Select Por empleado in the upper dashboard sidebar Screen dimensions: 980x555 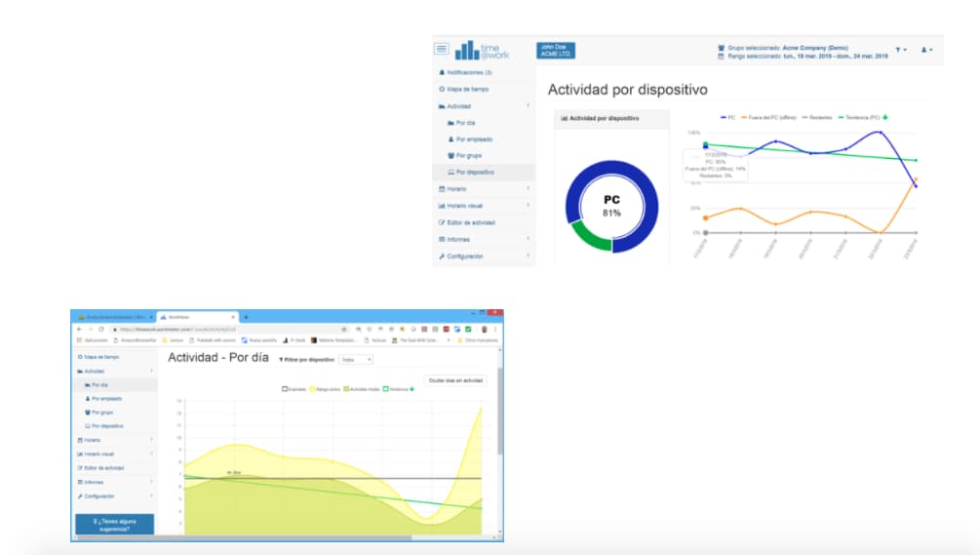[x=472, y=139]
